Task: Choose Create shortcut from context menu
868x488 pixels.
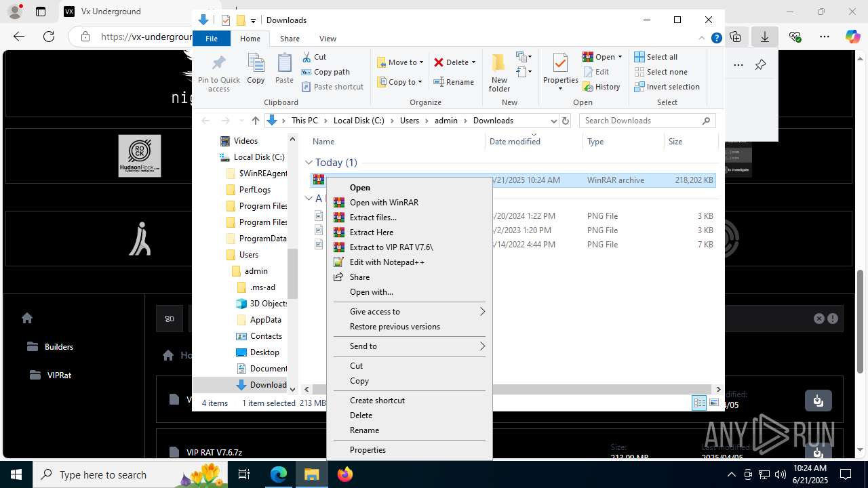Action: click(x=409, y=401)
